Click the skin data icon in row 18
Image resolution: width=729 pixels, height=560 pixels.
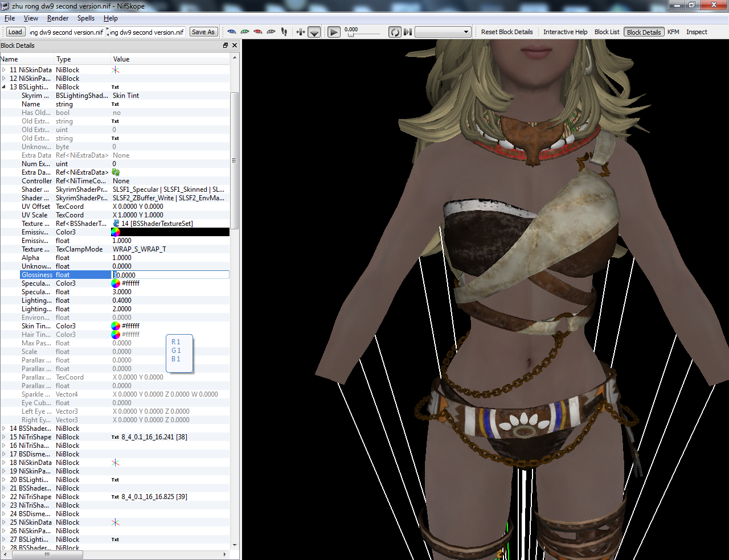[116, 463]
